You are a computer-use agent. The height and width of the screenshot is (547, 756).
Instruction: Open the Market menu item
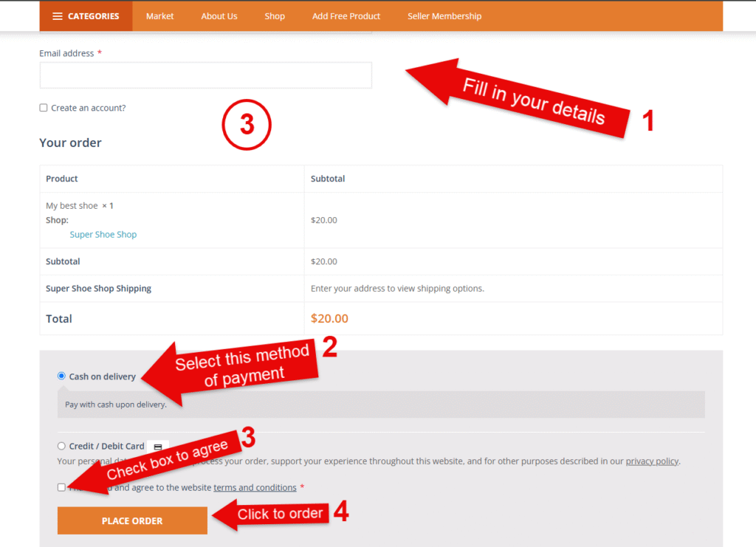[x=159, y=16]
